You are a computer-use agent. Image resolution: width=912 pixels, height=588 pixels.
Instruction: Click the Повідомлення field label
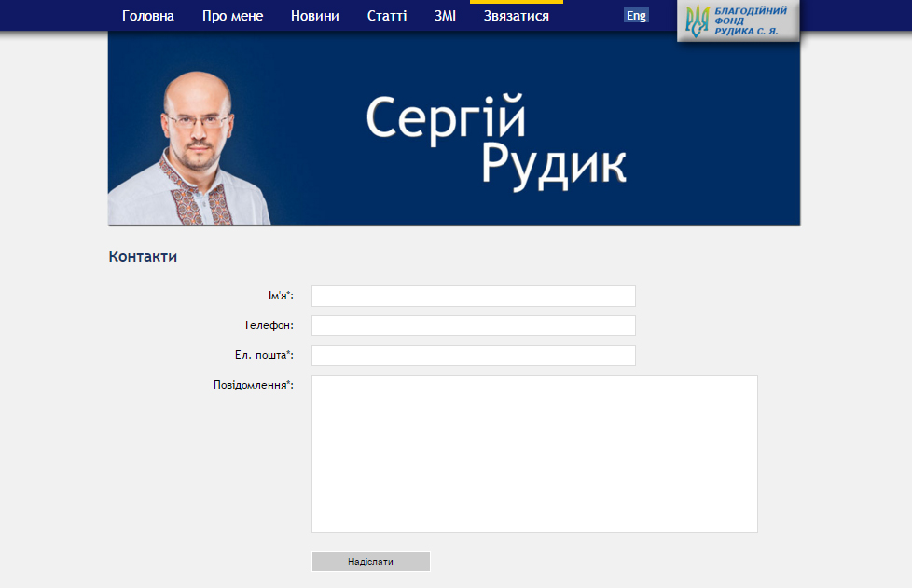[x=253, y=385]
